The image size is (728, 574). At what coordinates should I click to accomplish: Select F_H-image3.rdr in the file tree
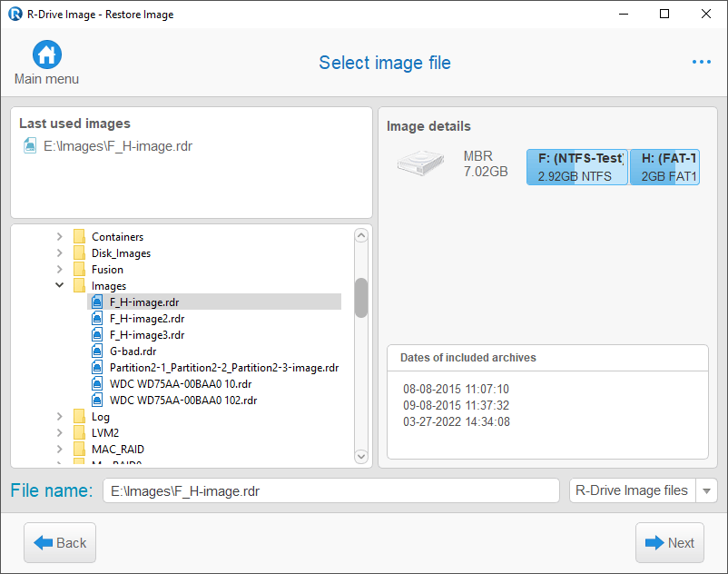147,334
